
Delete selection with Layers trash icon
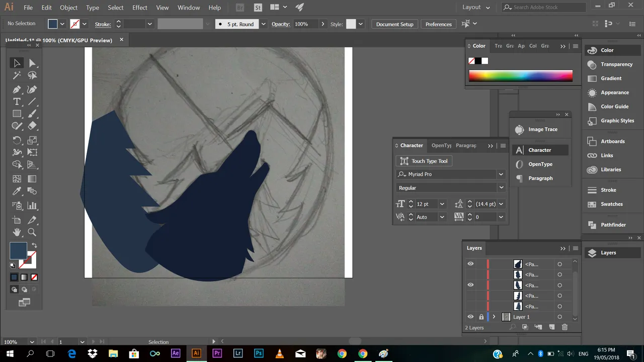565,327
